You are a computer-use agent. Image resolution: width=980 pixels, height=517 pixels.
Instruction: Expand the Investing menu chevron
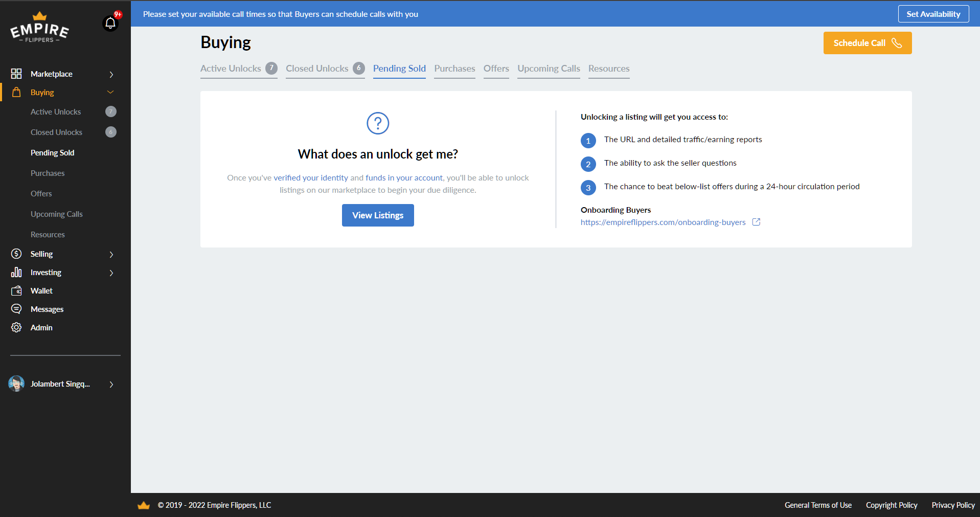coord(111,273)
